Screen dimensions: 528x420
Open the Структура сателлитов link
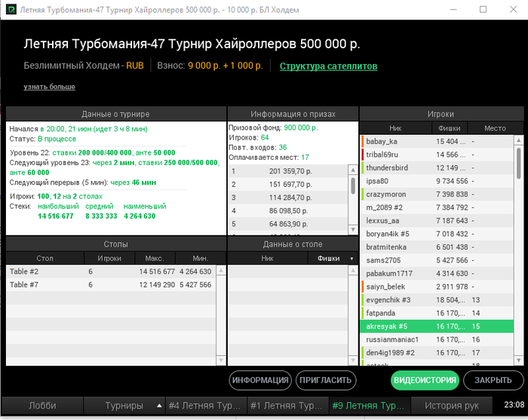pos(328,66)
